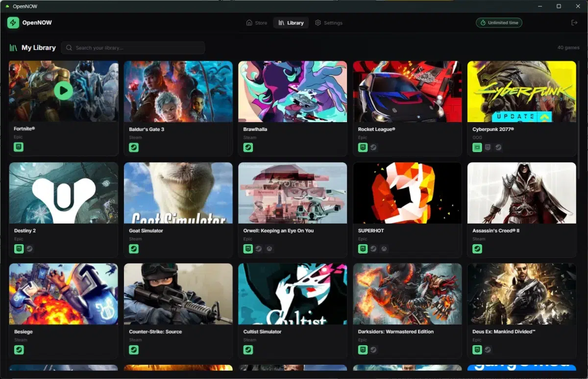Click the Epic icon on Cyberpunk 2077 card
Screen dimensions: 588x379
(x=488, y=147)
